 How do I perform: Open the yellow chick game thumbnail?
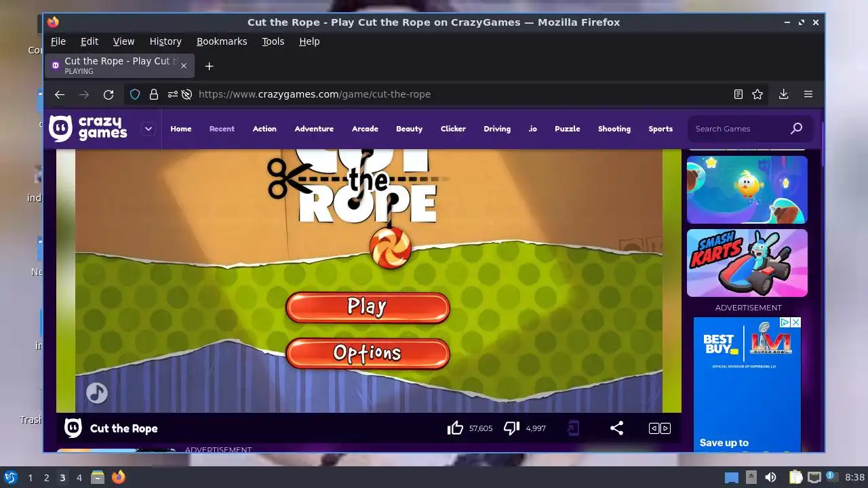pos(747,190)
